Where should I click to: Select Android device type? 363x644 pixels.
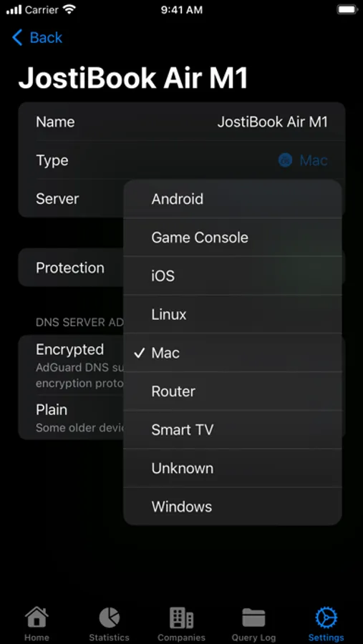[x=233, y=199]
